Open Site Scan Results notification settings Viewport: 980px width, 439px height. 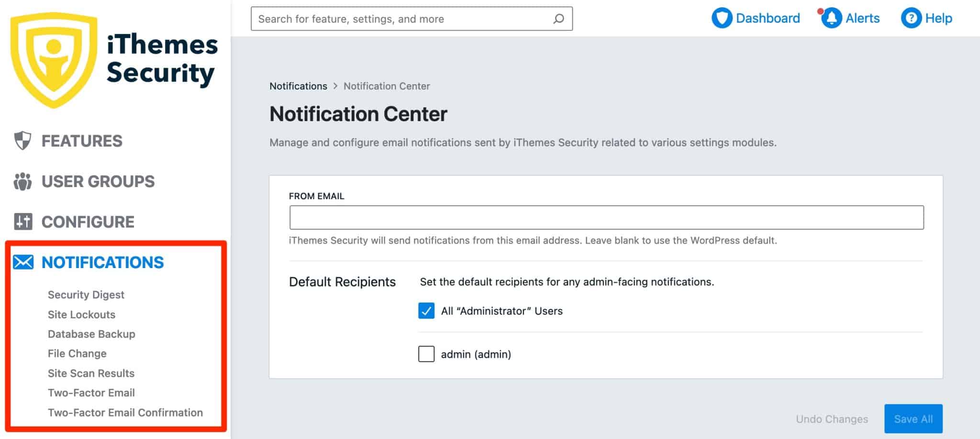91,373
